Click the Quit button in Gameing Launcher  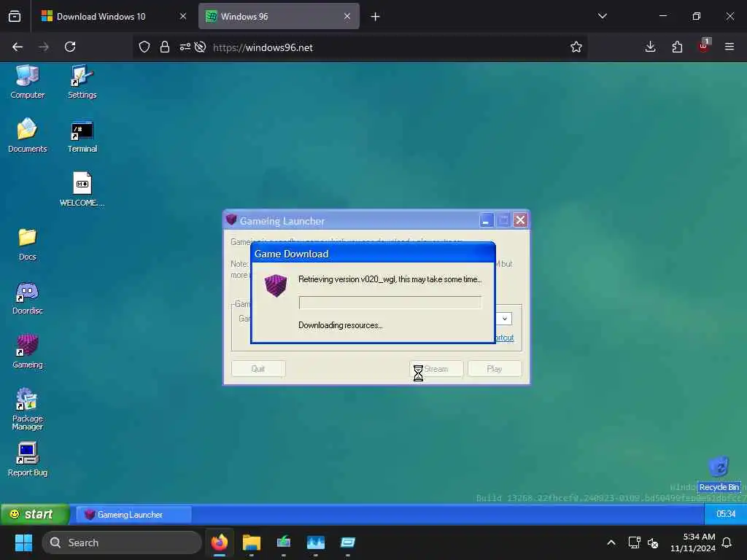258,368
